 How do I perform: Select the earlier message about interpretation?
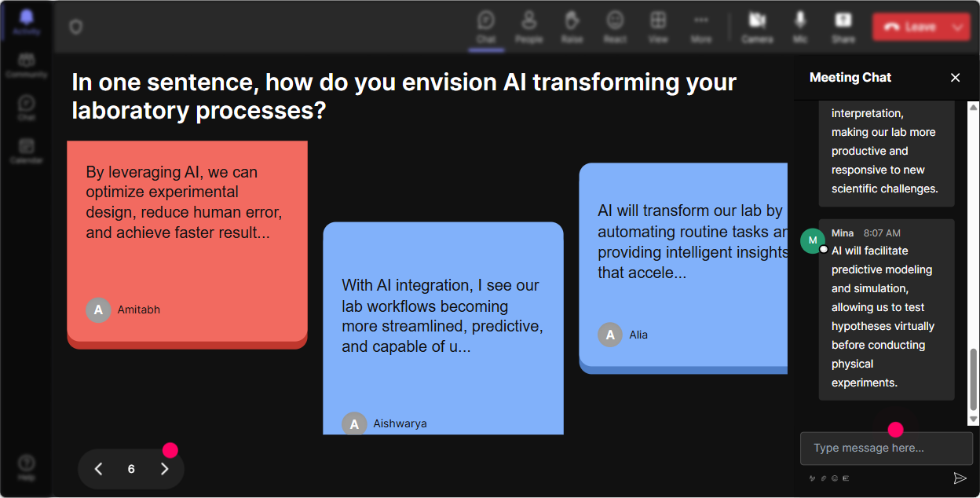tap(887, 152)
